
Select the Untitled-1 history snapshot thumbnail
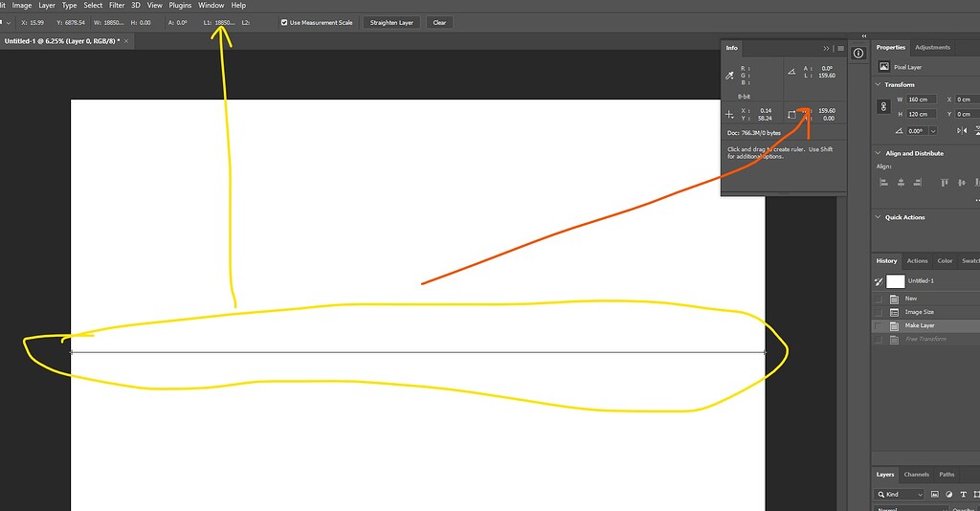(896, 281)
